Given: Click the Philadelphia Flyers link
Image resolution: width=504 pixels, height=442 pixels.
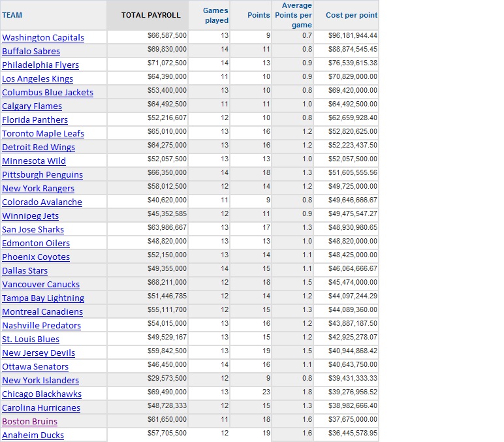Looking at the screenshot, I should pos(40,65).
